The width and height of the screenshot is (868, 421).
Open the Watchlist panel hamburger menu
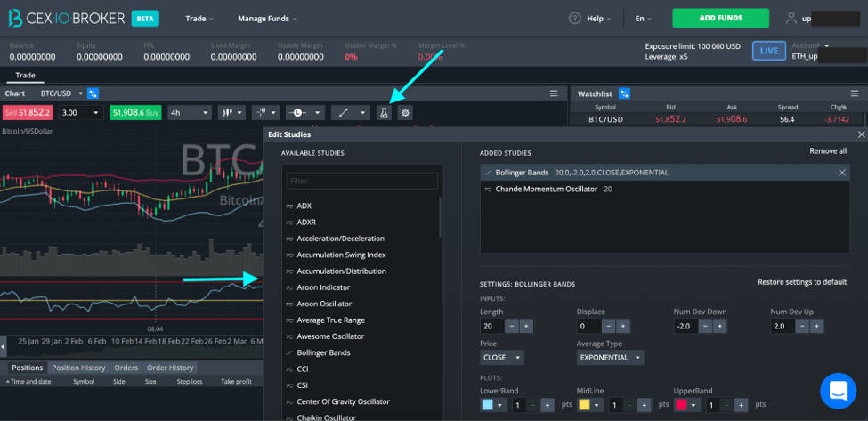[854, 93]
